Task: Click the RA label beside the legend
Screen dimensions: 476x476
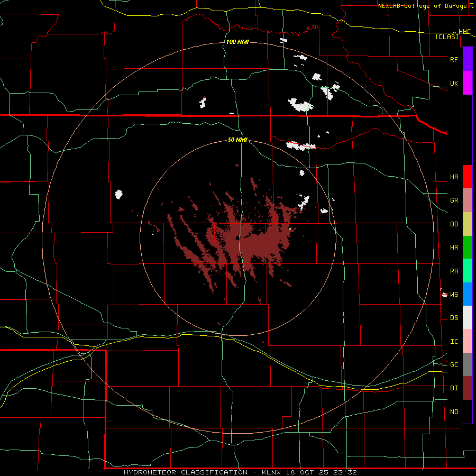Action: 454,271
